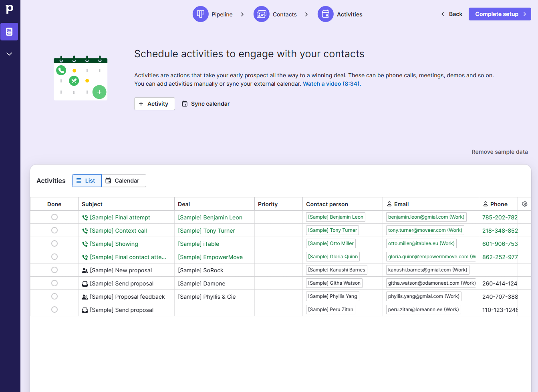Image resolution: width=538 pixels, height=392 pixels.
Task: Click the phone icon on the Final attempt row
Action: (85, 217)
